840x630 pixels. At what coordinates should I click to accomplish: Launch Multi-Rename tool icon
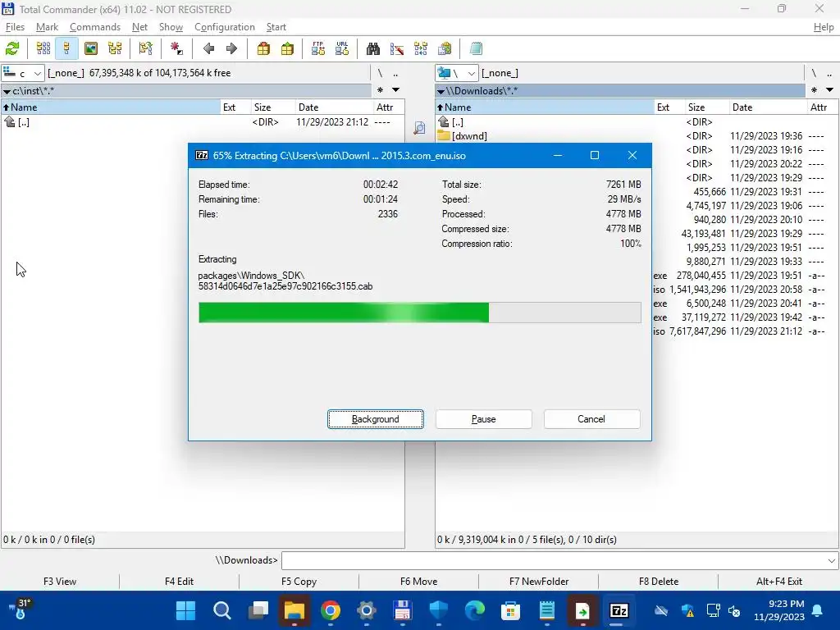pos(397,48)
